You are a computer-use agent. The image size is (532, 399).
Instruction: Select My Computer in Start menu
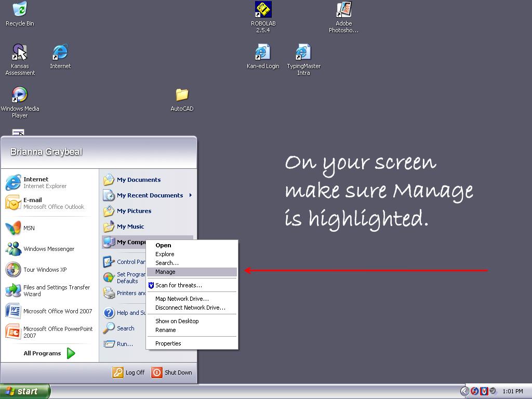click(x=124, y=242)
